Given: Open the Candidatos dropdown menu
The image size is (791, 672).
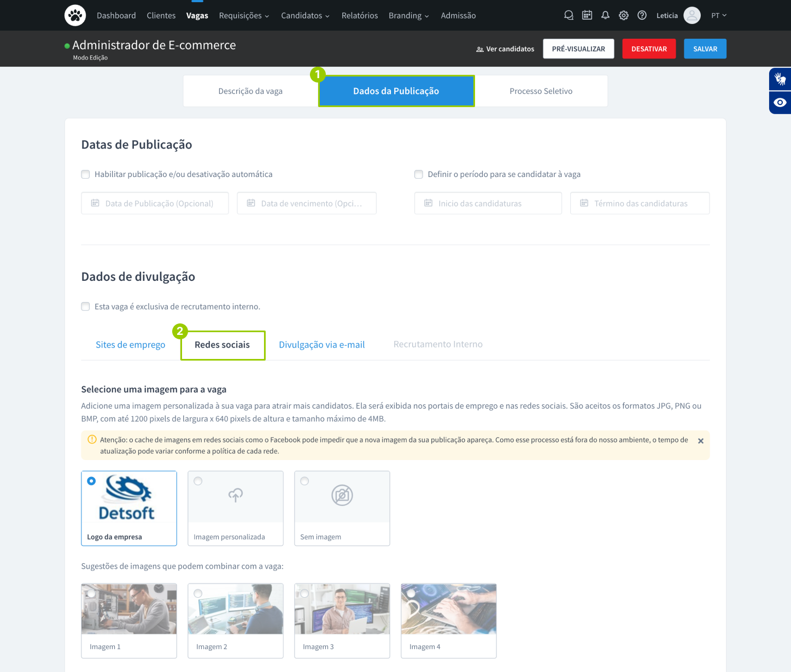Looking at the screenshot, I should click(305, 15).
